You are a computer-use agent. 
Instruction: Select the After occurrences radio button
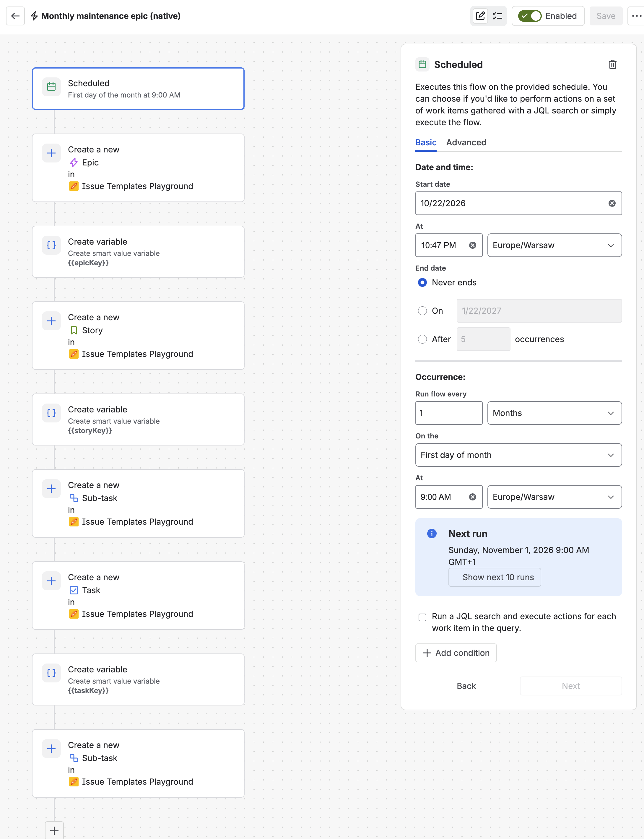[x=422, y=339]
